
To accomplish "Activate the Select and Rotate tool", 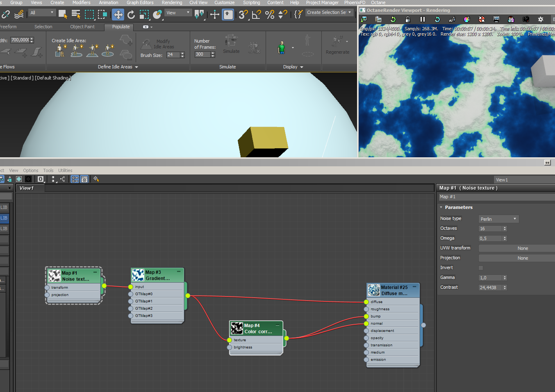I will click(131, 14).
